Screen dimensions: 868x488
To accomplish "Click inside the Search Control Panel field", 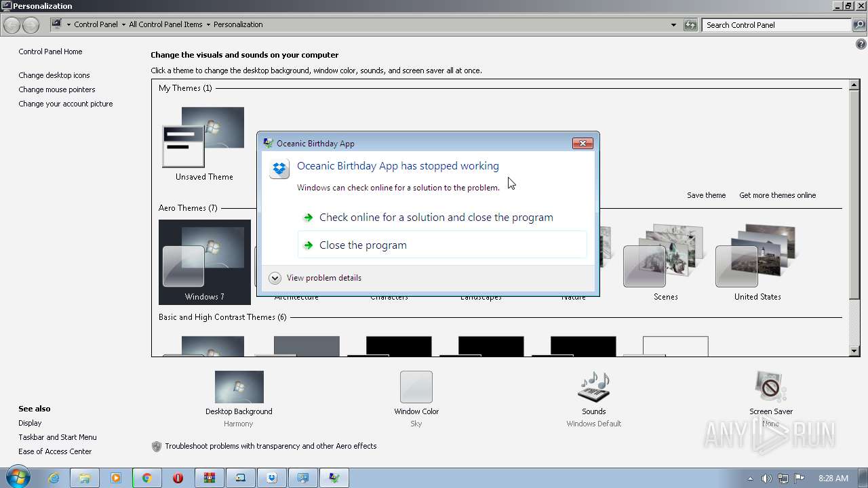I will 776,25.
